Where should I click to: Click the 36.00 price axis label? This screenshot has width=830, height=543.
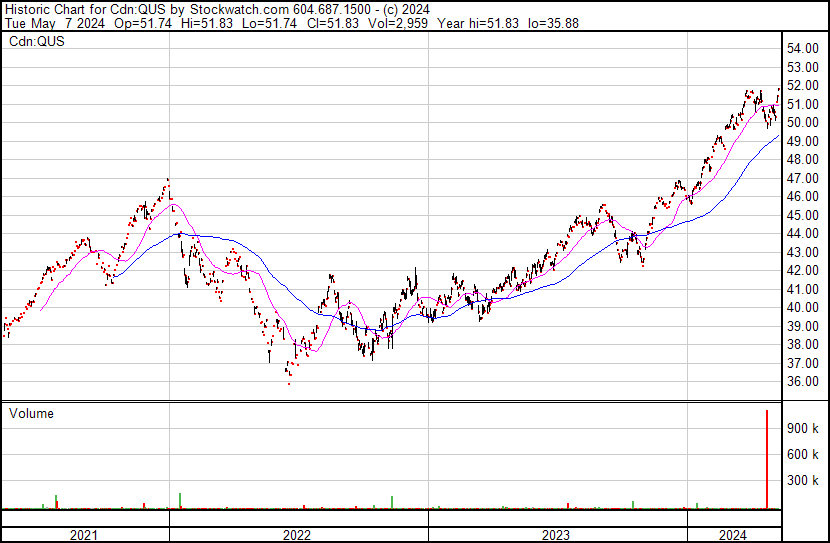click(803, 382)
